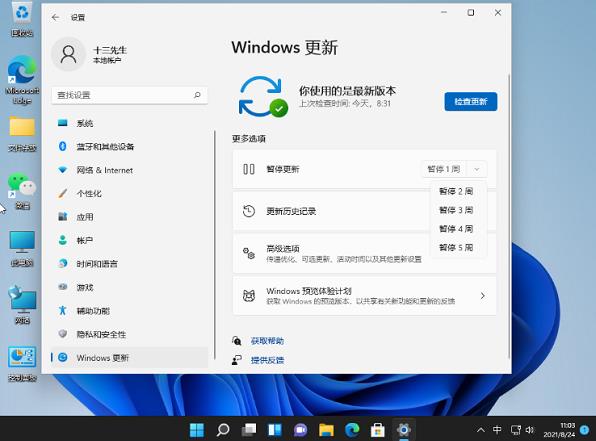The image size is (596, 441).
Task: Click the Insider cat face icon
Action: click(249, 295)
